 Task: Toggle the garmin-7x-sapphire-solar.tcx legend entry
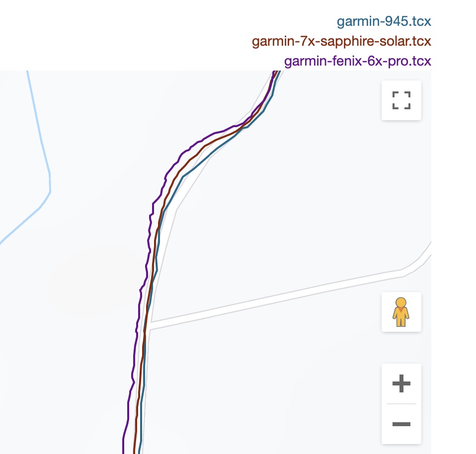click(x=341, y=41)
